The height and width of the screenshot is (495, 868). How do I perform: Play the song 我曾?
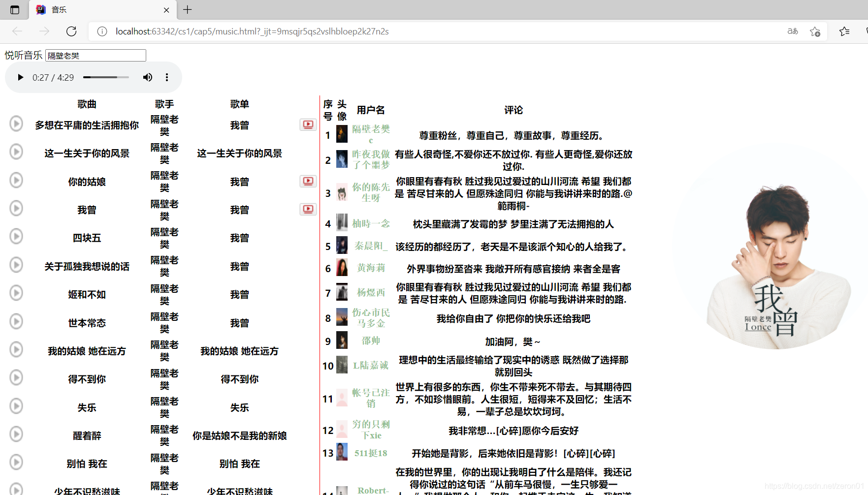click(16, 208)
